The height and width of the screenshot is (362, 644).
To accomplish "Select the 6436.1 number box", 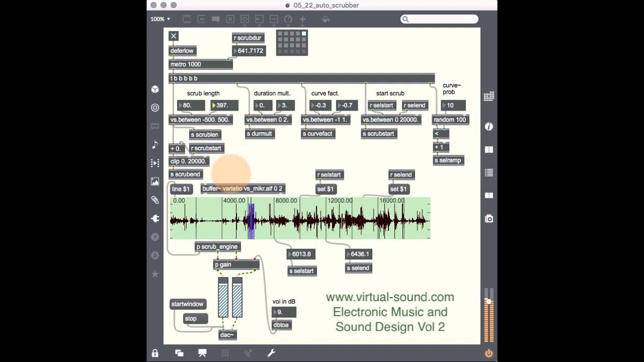I will (359, 254).
